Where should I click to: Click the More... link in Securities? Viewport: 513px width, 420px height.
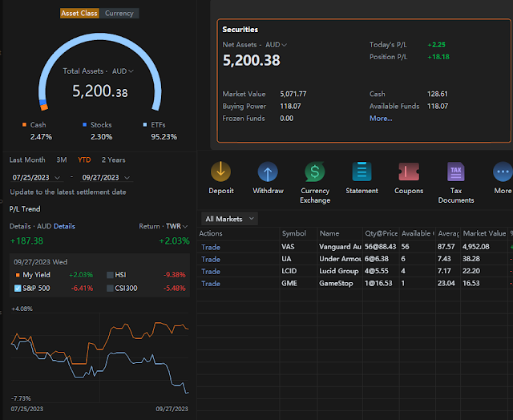pyautogui.click(x=381, y=119)
